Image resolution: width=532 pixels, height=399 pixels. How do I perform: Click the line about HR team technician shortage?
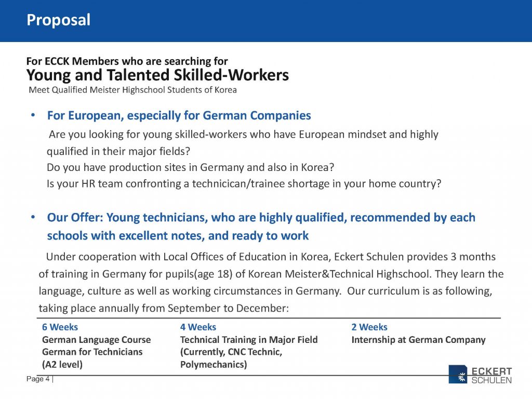244,184
